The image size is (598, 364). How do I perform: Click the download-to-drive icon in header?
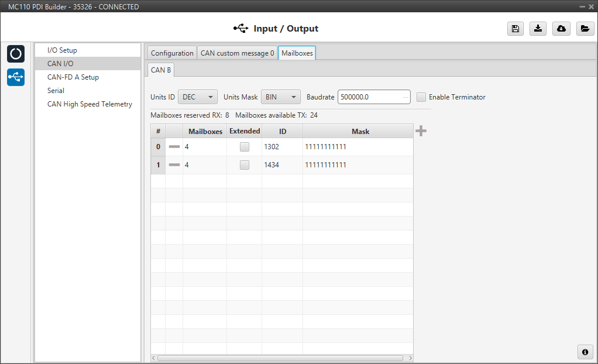pyautogui.click(x=538, y=29)
